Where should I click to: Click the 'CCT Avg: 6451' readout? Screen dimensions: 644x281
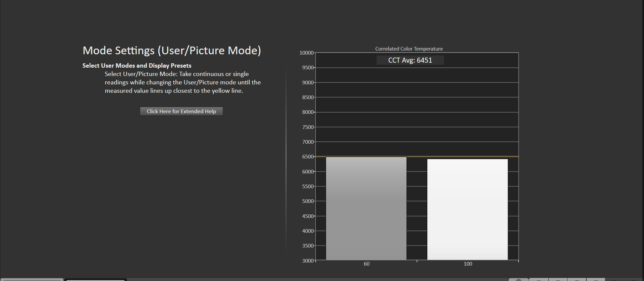410,60
